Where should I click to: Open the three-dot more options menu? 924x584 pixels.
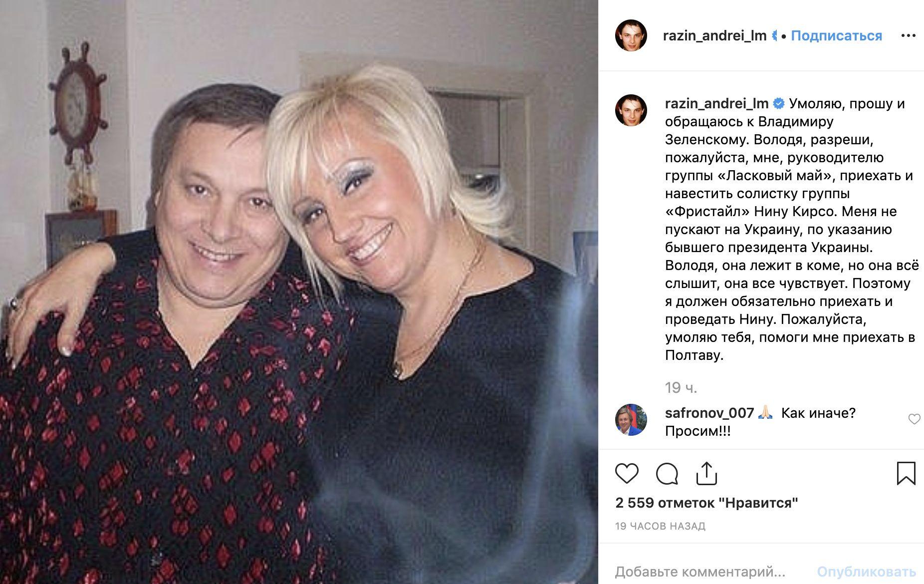[x=908, y=36]
